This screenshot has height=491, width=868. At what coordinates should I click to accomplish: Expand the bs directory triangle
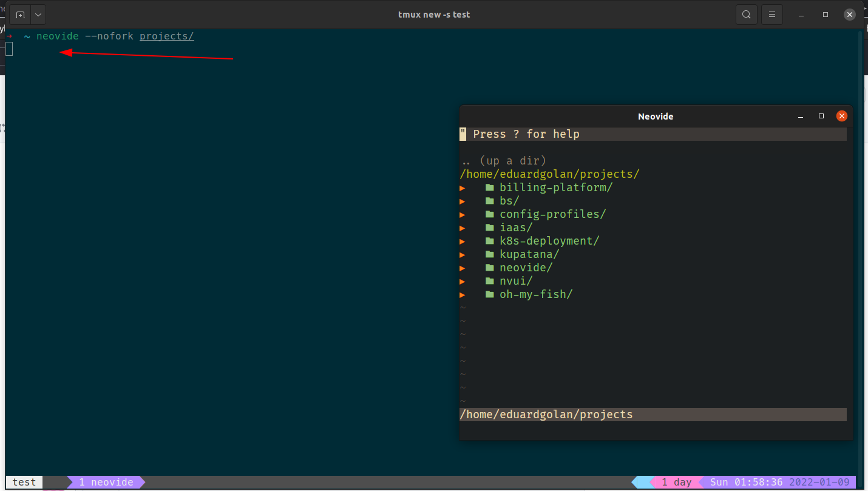(462, 200)
